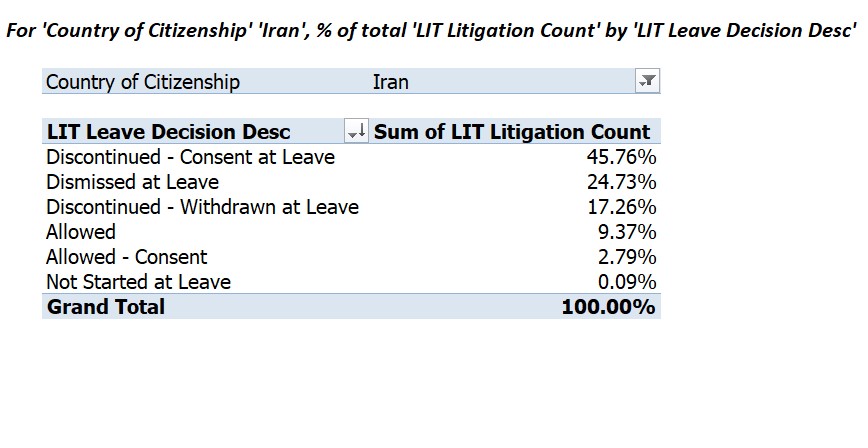
Task: Click the 17.26% value cell
Action: tap(621, 207)
